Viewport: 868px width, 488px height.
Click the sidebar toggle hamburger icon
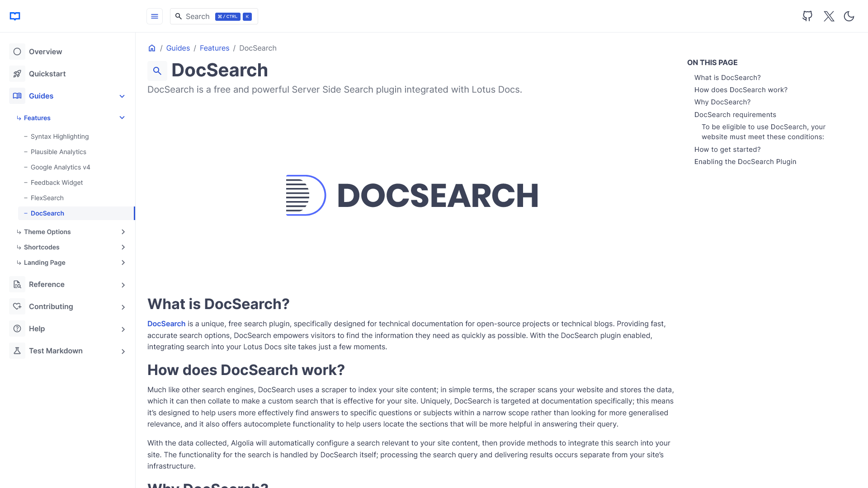155,16
